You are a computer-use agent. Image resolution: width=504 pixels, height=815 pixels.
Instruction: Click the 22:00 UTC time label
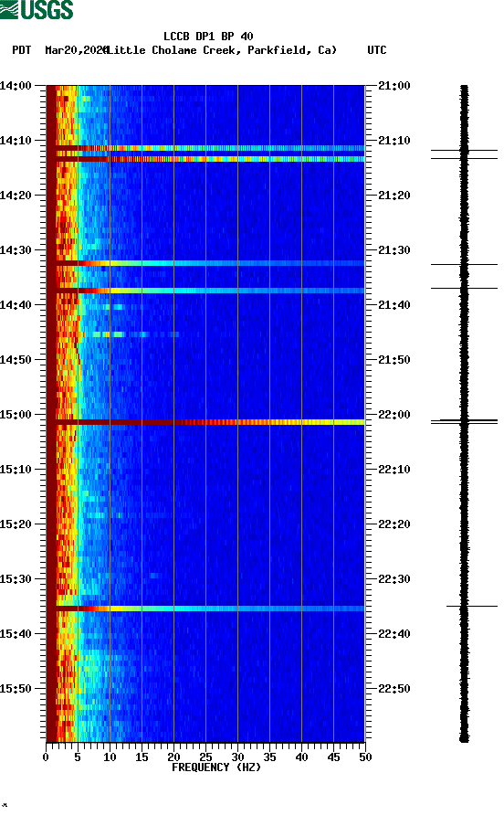[x=394, y=415]
